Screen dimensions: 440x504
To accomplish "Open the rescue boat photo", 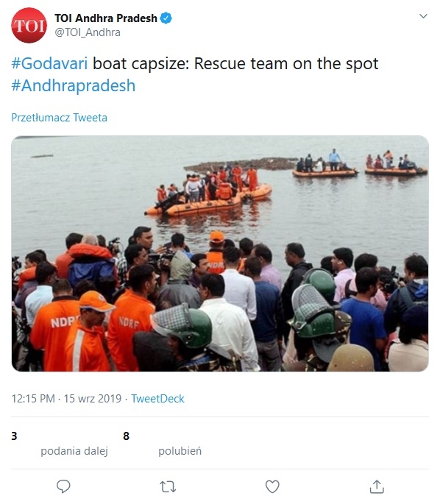I will [x=220, y=254].
